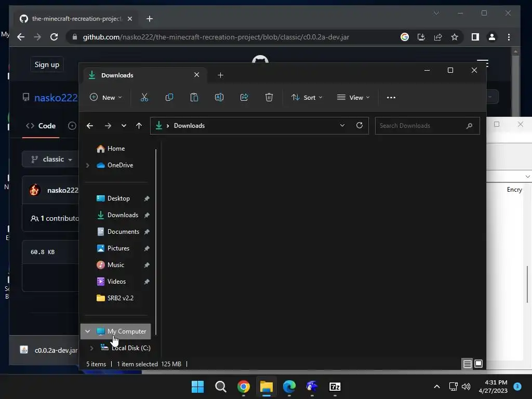Open the date and time clock panel
The image size is (532, 399).
(493, 387)
